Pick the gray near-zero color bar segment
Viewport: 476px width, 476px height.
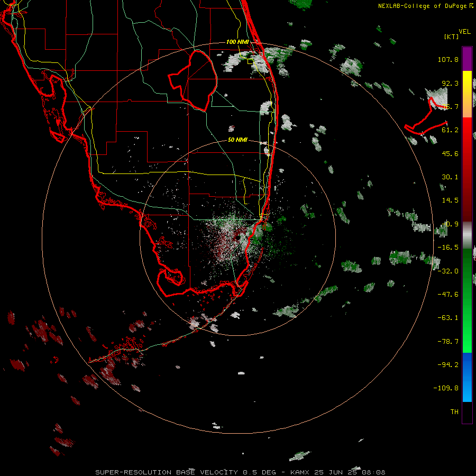(467, 234)
